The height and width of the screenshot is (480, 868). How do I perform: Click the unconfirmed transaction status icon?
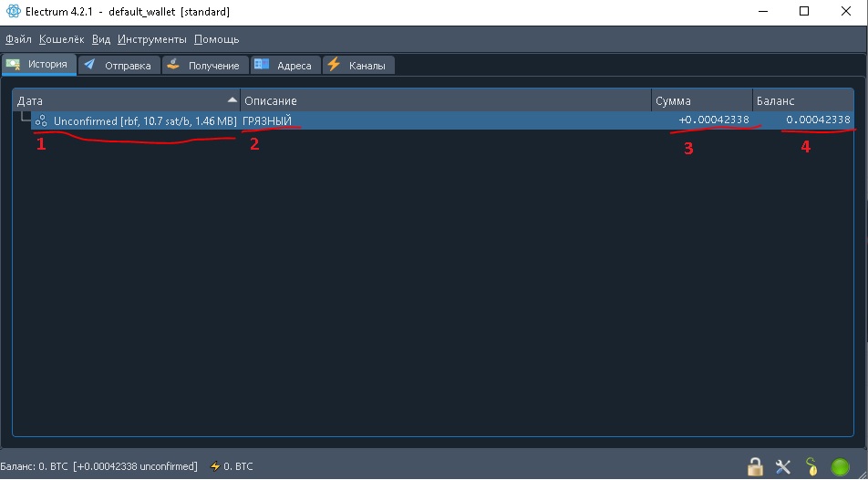pyautogui.click(x=41, y=120)
